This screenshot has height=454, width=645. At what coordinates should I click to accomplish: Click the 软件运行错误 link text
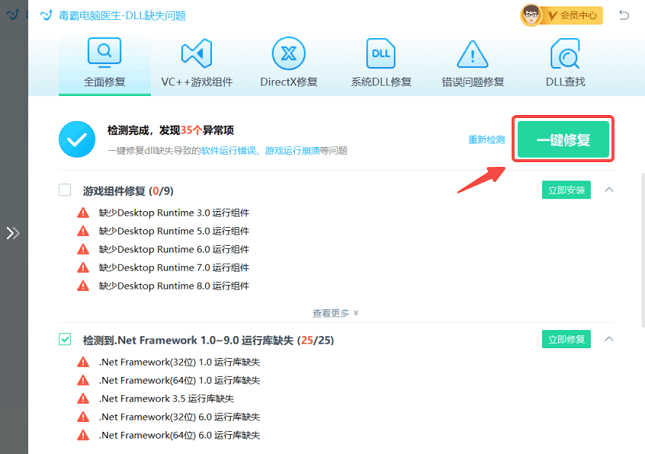[x=228, y=151]
